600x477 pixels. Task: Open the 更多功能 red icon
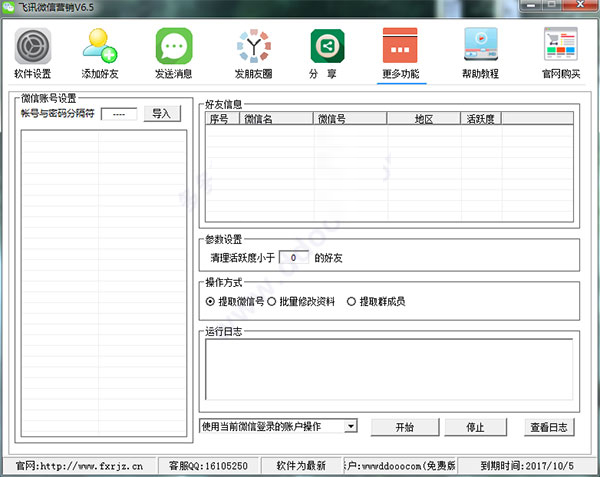click(400, 45)
